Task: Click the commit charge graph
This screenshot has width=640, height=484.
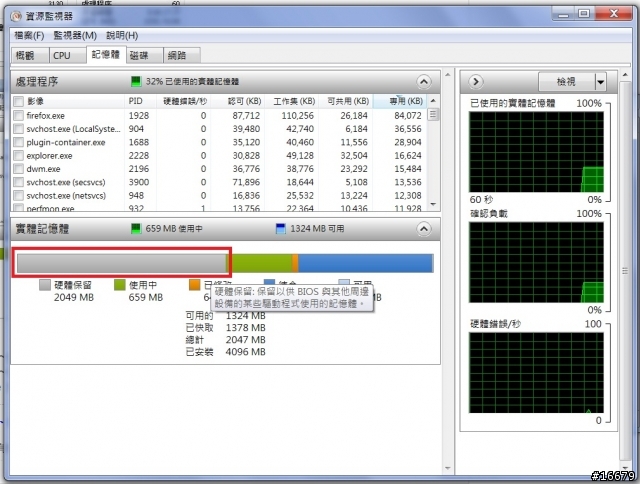Action: pos(536,262)
